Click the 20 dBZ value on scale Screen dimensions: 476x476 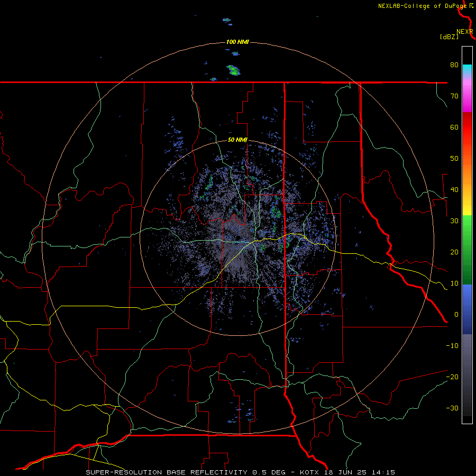coord(454,253)
